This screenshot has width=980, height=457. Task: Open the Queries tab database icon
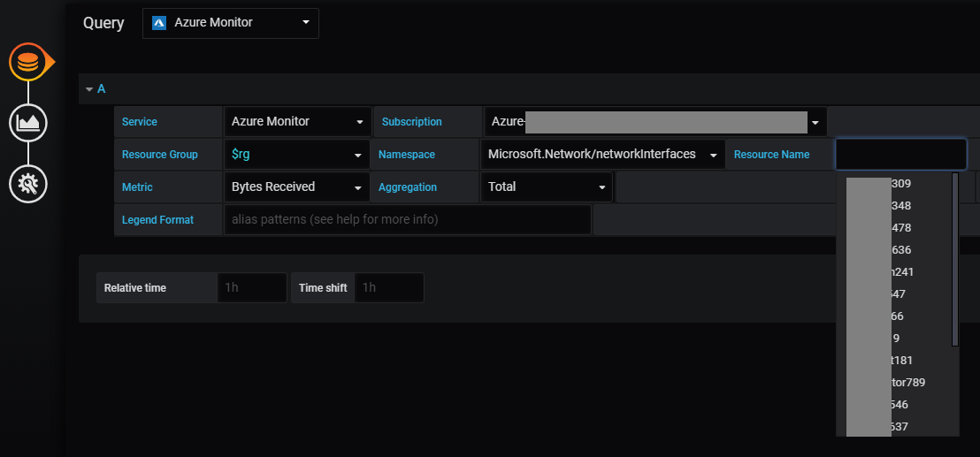[x=28, y=63]
